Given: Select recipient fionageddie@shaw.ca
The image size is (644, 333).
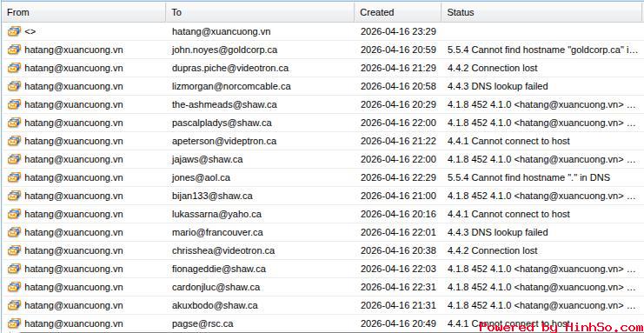Looking at the screenshot, I should 218,269.
